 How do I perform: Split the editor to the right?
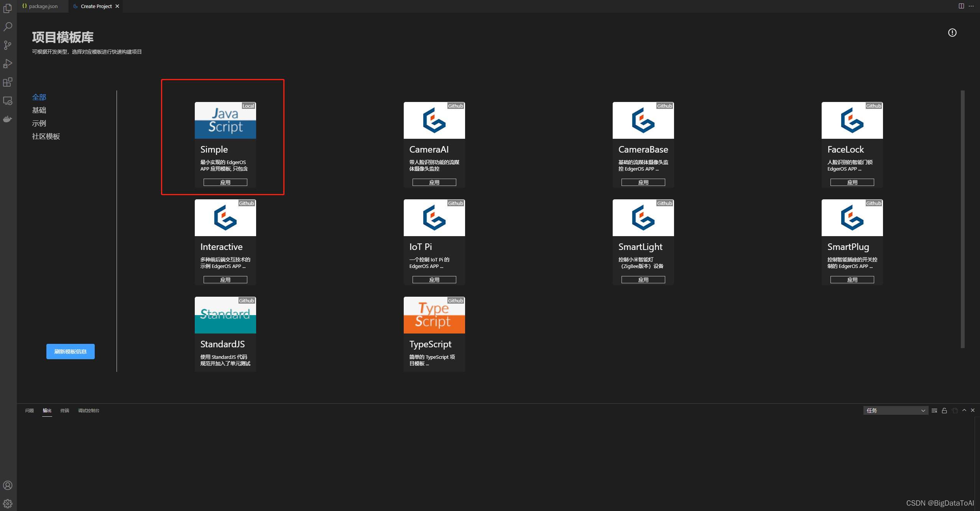961,6
